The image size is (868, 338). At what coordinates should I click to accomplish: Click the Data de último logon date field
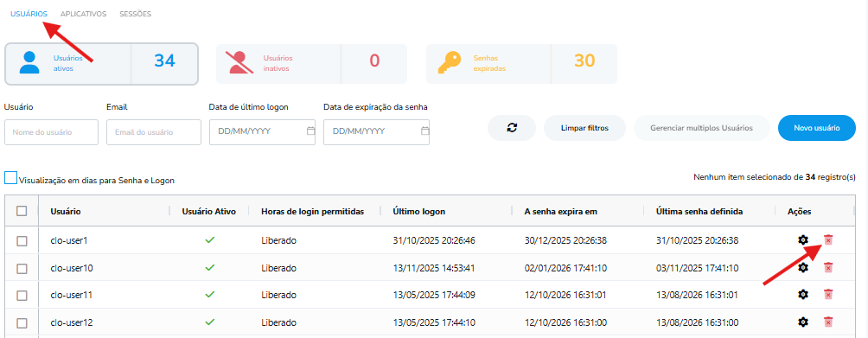click(263, 132)
